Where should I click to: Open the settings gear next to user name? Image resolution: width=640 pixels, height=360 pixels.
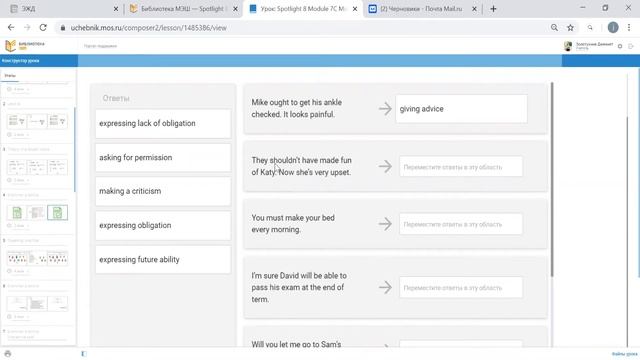click(620, 46)
